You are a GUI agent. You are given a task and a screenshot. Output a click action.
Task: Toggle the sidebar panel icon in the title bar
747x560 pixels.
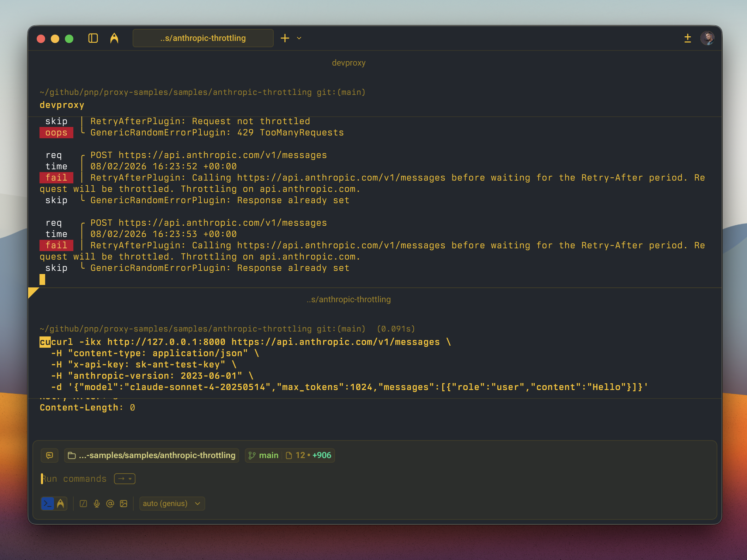(93, 38)
